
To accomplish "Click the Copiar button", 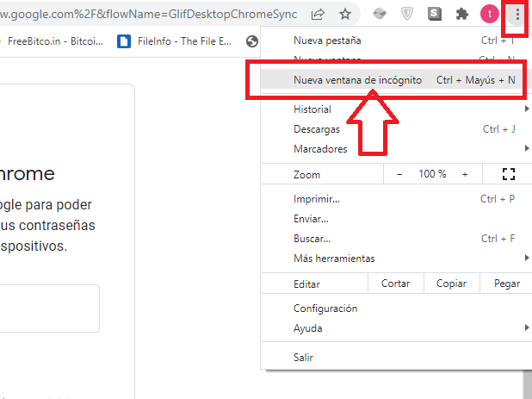I will (451, 284).
